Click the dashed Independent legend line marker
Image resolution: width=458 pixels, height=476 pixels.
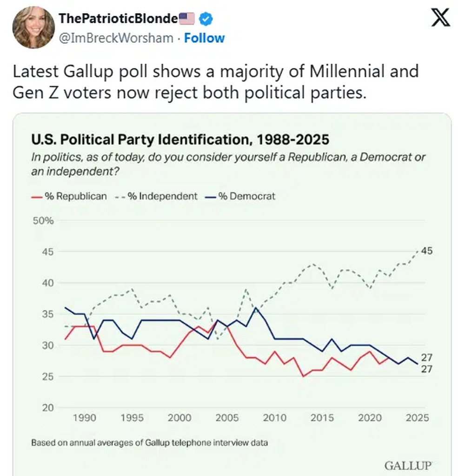pyautogui.click(x=120, y=196)
